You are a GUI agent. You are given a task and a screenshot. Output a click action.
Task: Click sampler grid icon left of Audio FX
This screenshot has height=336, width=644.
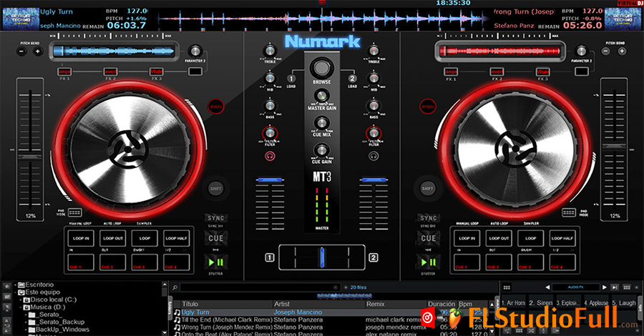507,287
